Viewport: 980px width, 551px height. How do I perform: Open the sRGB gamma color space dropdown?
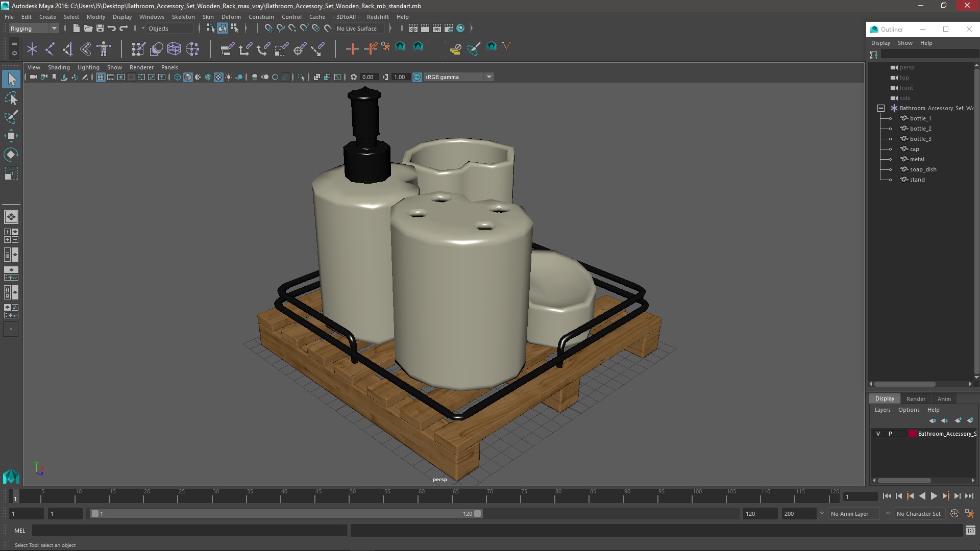click(488, 77)
